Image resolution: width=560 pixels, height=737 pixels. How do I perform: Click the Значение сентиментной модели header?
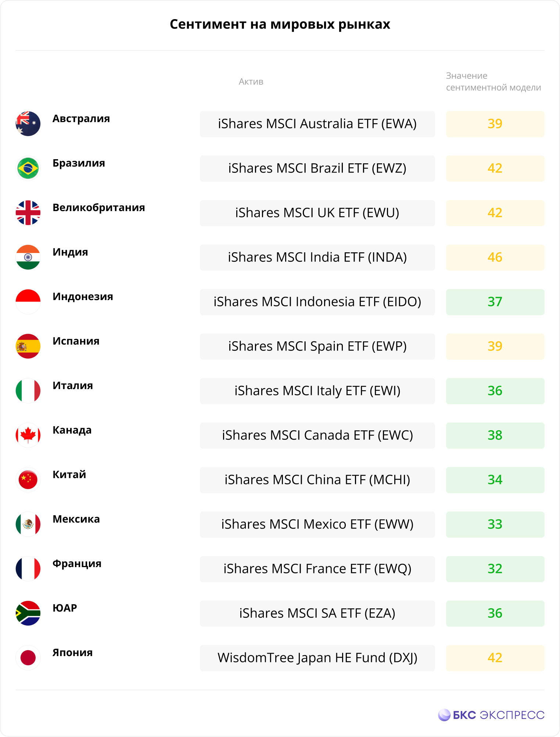click(x=493, y=82)
